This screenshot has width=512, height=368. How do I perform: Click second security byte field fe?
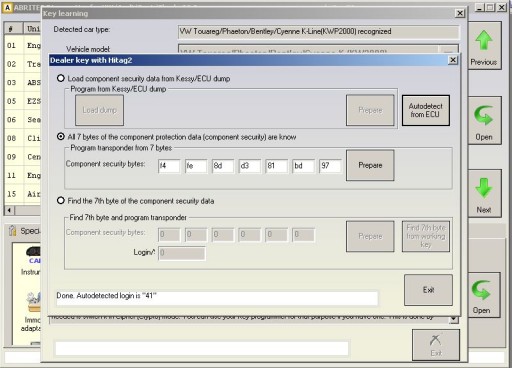click(196, 166)
